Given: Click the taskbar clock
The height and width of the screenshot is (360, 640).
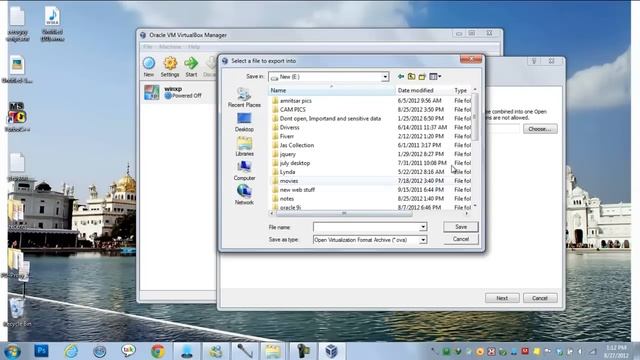Looking at the screenshot, I should pyautogui.click(x=617, y=351).
